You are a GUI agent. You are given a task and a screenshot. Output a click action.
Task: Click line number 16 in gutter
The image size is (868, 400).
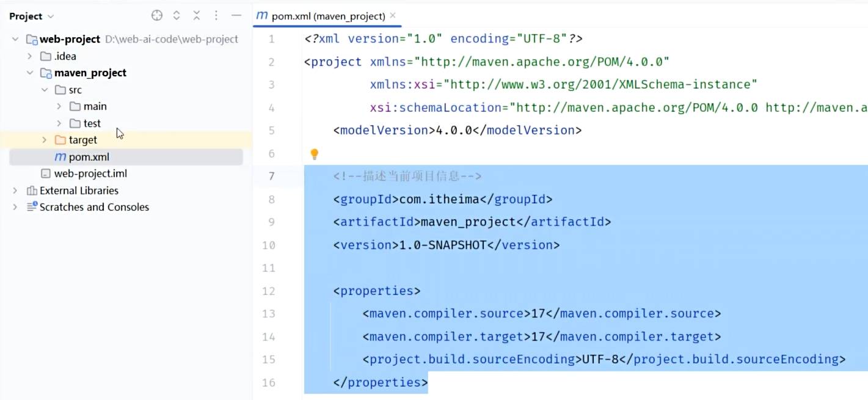point(269,382)
